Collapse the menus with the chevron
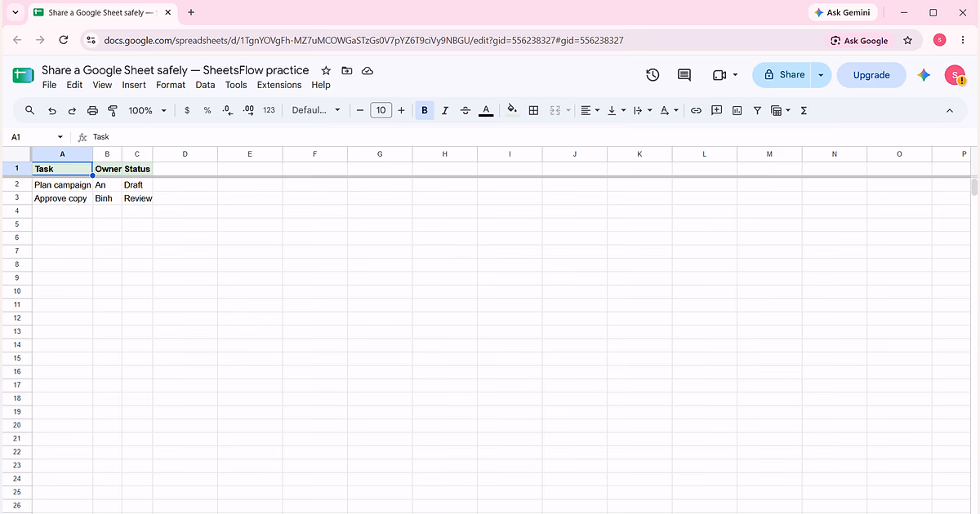This screenshot has width=980, height=514. [950, 110]
